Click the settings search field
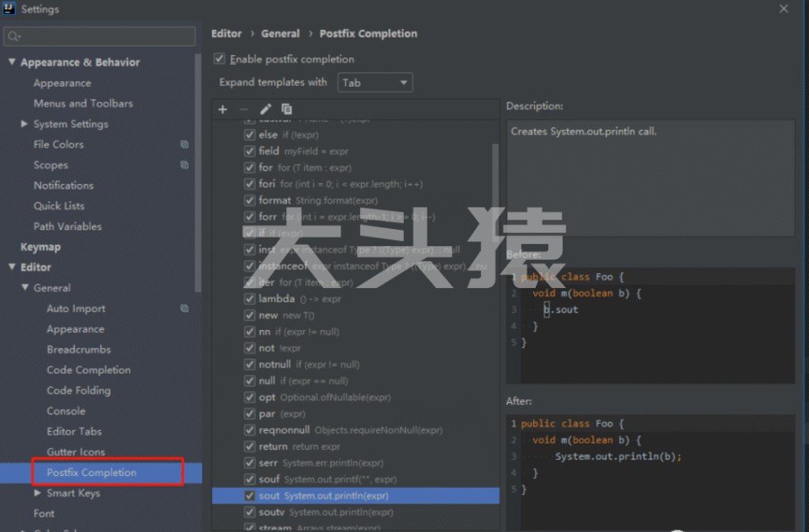Viewport: 809px width, 532px height. click(100, 36)
